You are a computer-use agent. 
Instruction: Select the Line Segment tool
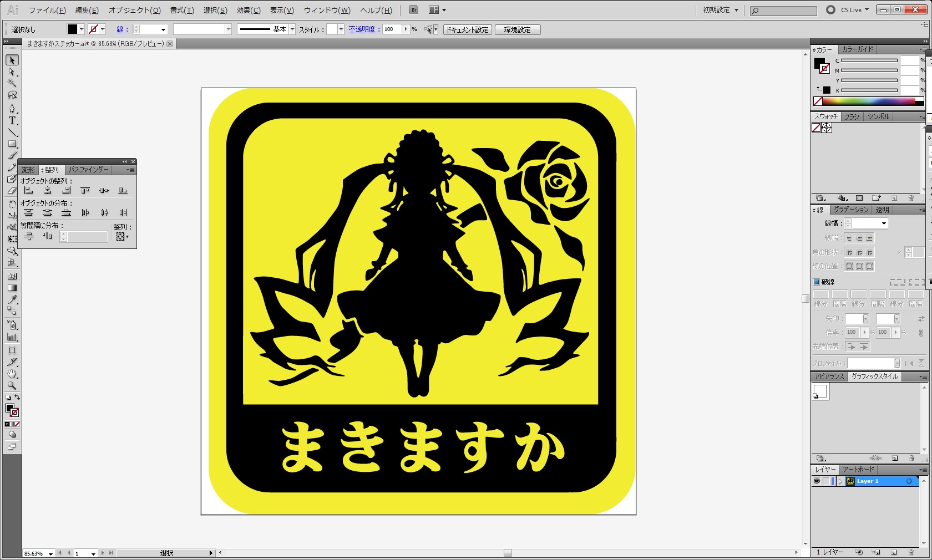click(x=12, y=133)
